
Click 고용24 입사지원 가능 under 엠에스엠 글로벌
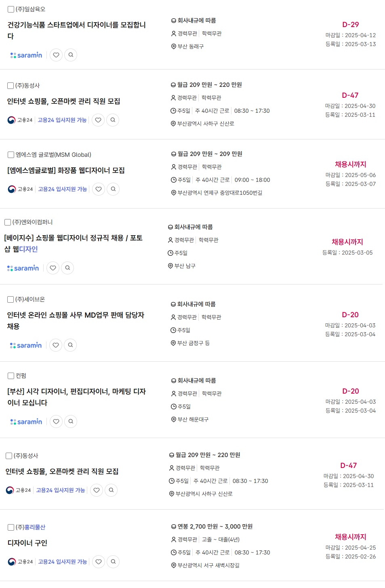coord(63,189)
